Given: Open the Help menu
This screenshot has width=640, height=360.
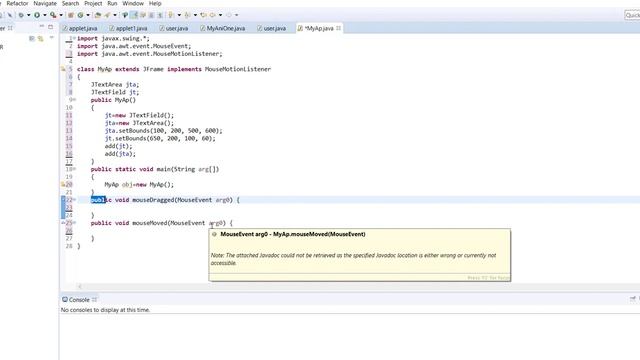Looking at the screenshot, I should (155, 3).
